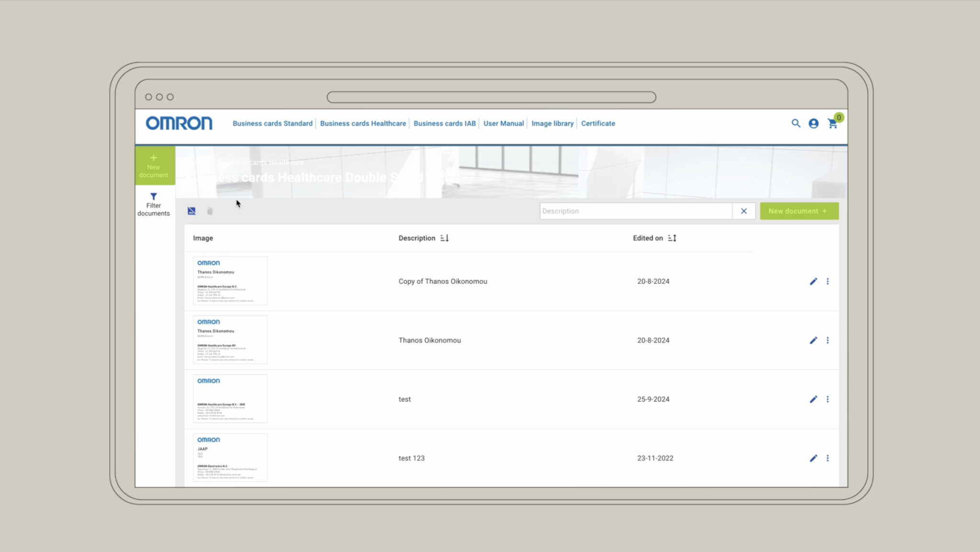The image size is (980, 552).
Task: Open the user account icon
Action: point(813,124)
